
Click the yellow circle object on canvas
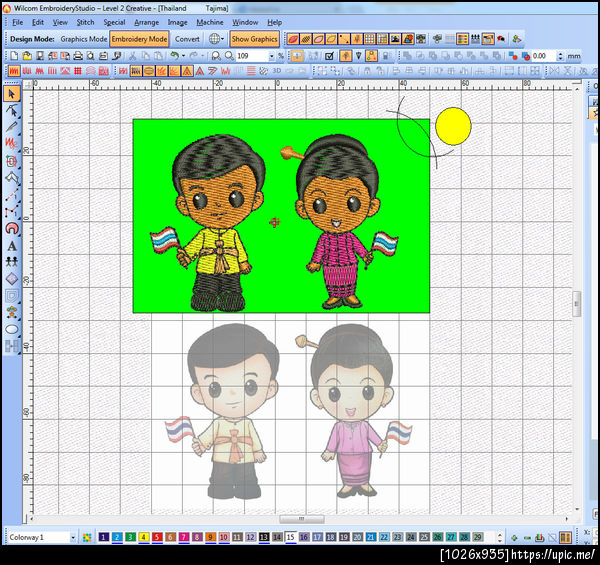[x=453, y=126]
